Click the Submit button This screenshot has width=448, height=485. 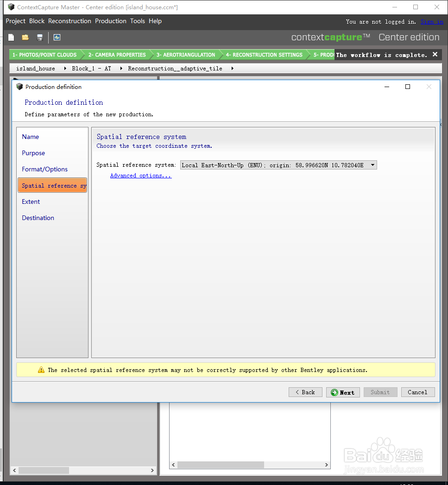[x=380, y=392]
